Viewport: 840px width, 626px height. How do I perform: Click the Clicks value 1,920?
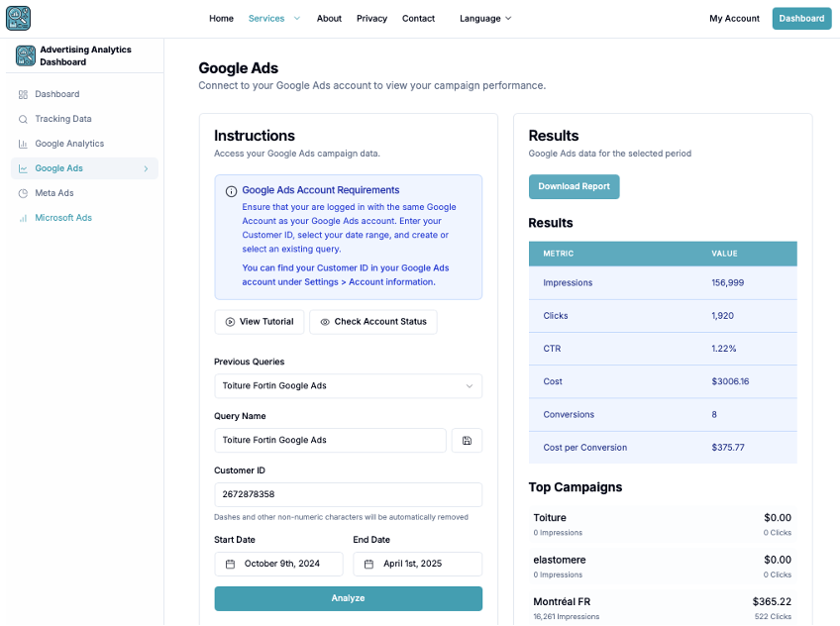(722, 316)
